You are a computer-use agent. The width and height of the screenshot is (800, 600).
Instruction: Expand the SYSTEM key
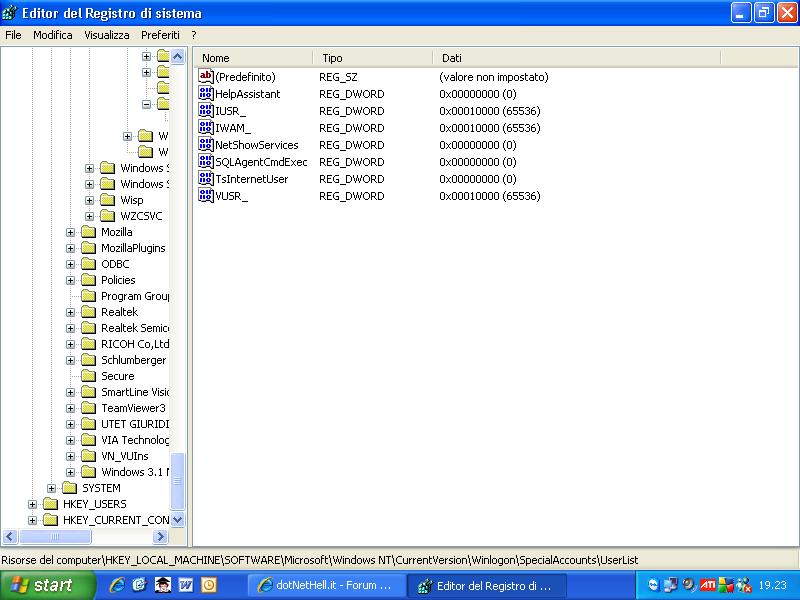[52, 488]
